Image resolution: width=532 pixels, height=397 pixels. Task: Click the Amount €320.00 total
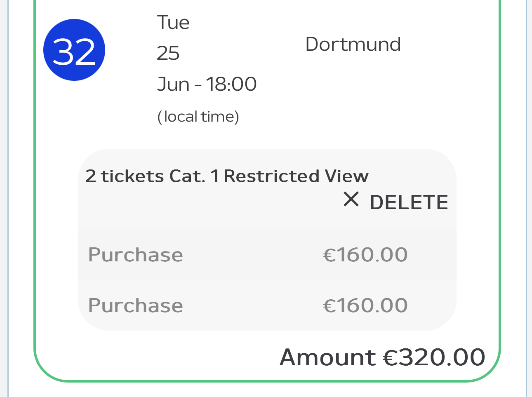(x=383, y=357)
